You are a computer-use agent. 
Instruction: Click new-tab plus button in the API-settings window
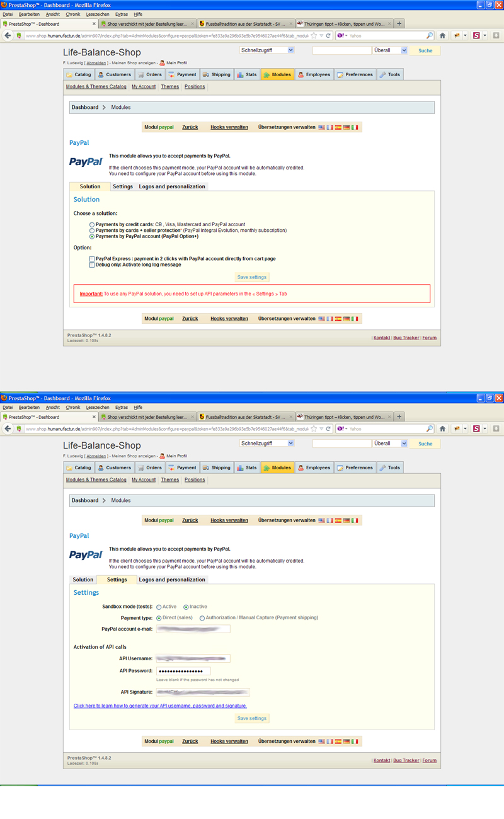click(x=399, y=416)
